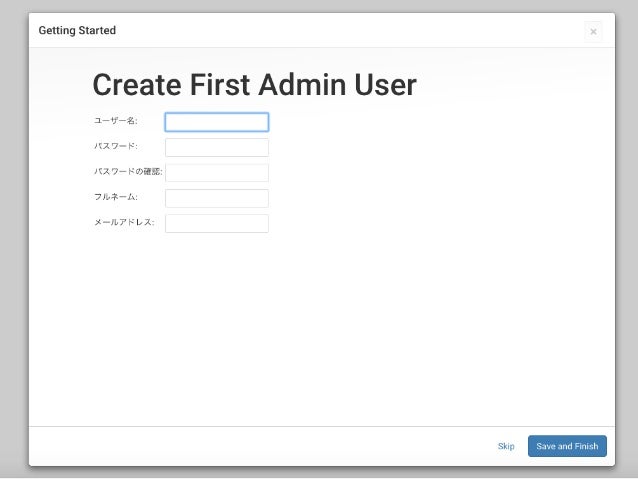Skip admin user creation

point(506,446)
